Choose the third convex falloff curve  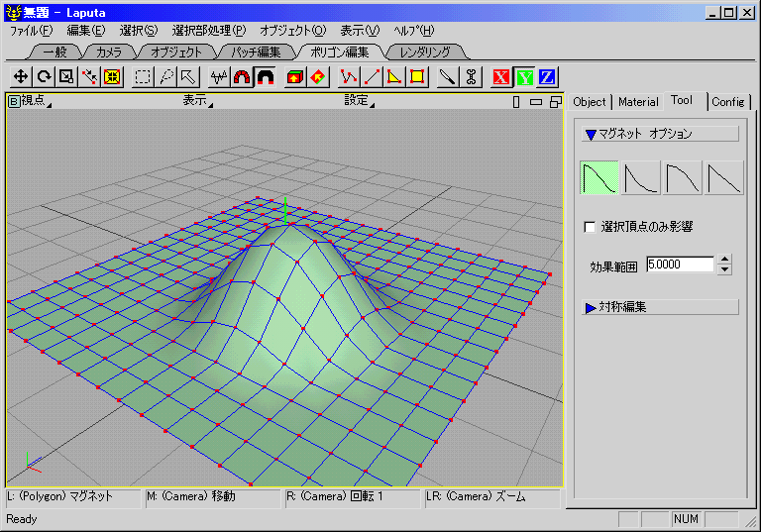[x=683, y=177]
